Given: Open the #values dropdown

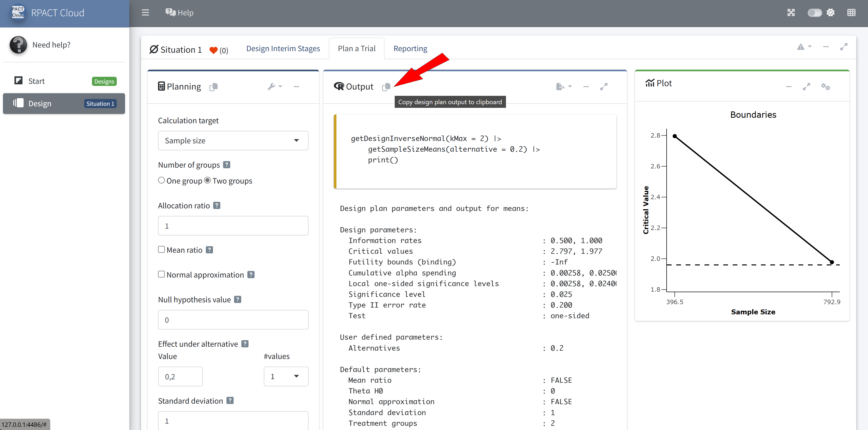Looking at the screenshot, I should pyautogui.click(x=286, y=376).
